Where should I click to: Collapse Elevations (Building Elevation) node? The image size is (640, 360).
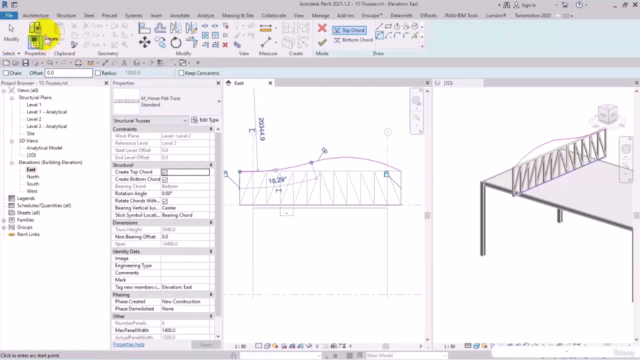[x=12, y=162]
